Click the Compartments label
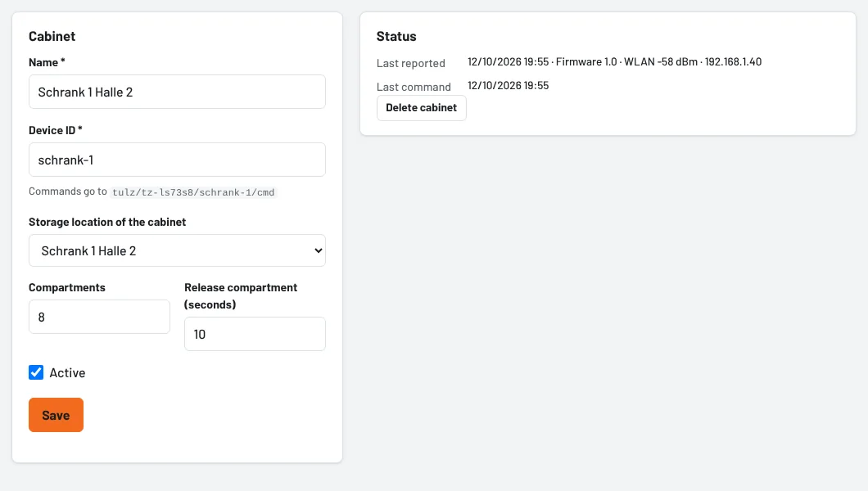 point(67,287)
